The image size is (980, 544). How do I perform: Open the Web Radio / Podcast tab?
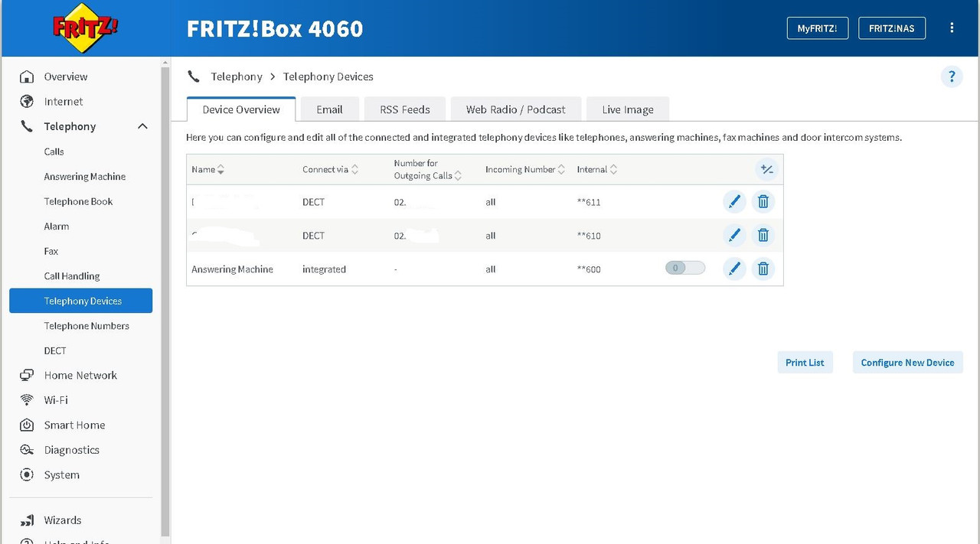coord(516,109)
